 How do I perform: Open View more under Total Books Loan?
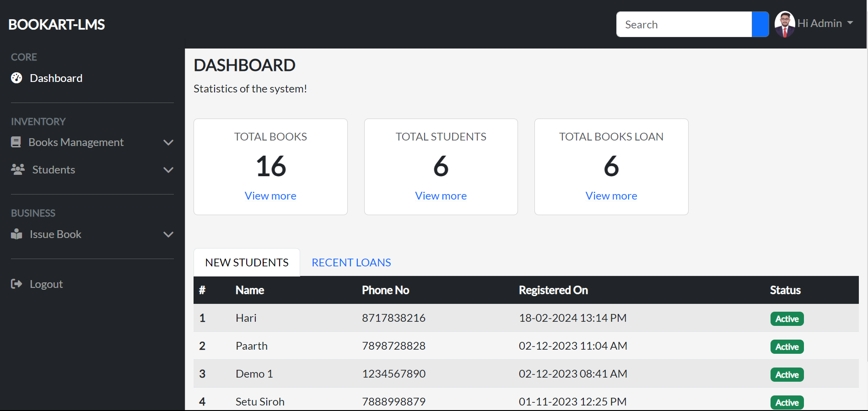pyautogui.click(x=611, y=196)
